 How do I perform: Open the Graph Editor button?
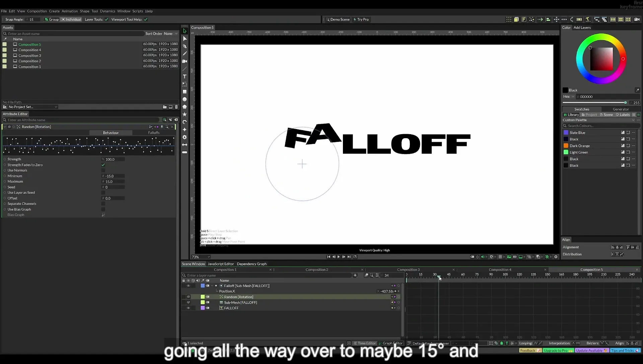tap(390, 343)
